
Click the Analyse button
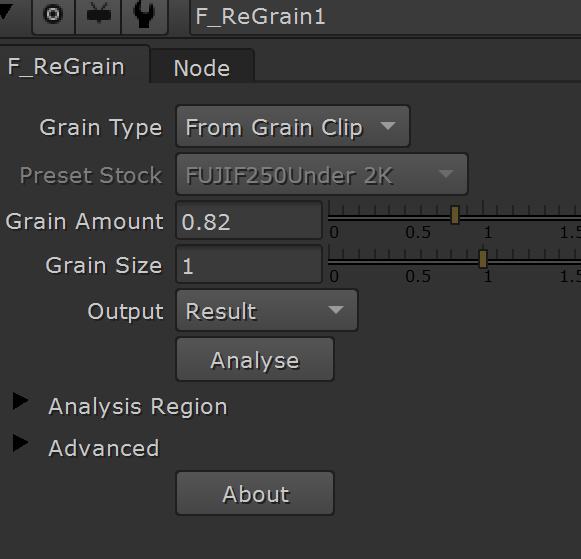click(x=255, y=359)
